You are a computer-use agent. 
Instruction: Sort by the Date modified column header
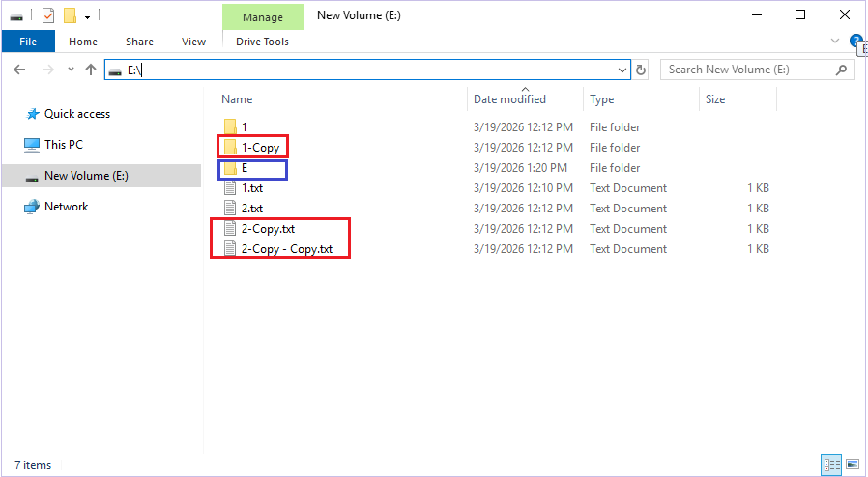point(509,99)
